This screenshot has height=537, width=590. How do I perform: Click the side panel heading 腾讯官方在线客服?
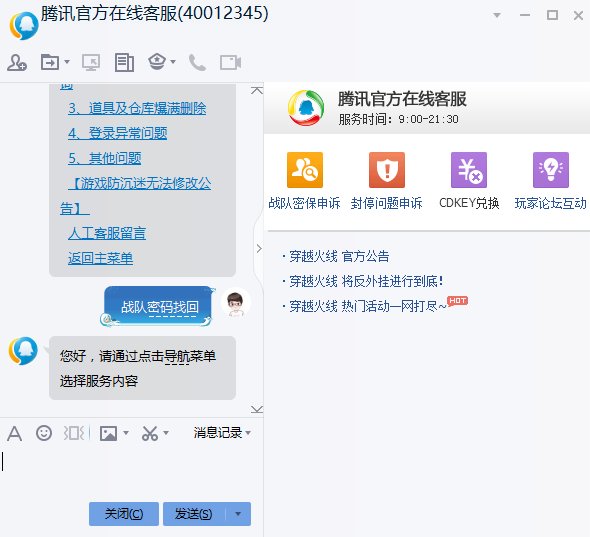402,99
